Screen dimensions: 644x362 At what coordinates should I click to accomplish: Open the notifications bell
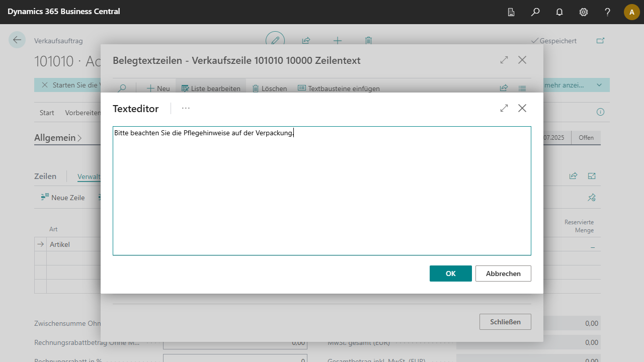[559, 12]
